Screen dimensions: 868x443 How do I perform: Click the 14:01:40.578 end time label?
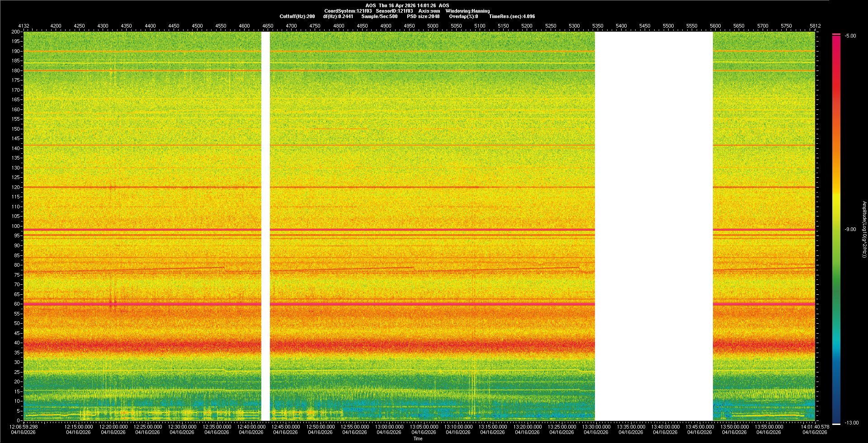coord(815,426)
